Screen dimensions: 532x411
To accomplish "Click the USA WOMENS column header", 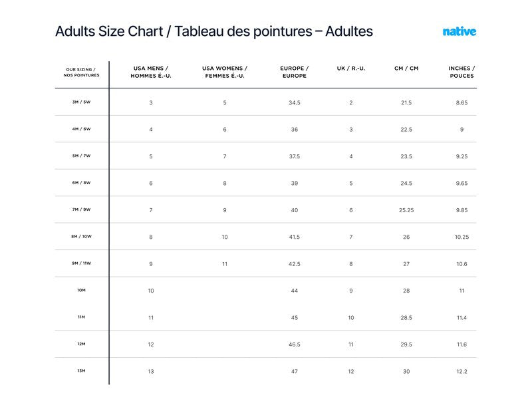I will point(225,72).
